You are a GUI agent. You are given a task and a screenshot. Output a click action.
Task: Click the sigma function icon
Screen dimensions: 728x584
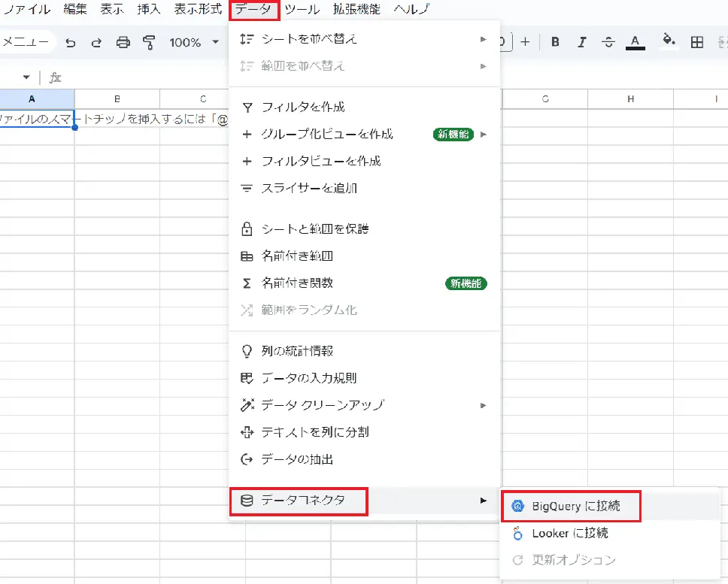point(247,283)
